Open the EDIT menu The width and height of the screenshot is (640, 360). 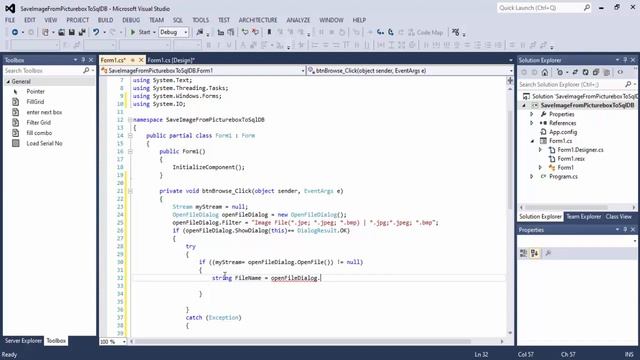(30, 20)
